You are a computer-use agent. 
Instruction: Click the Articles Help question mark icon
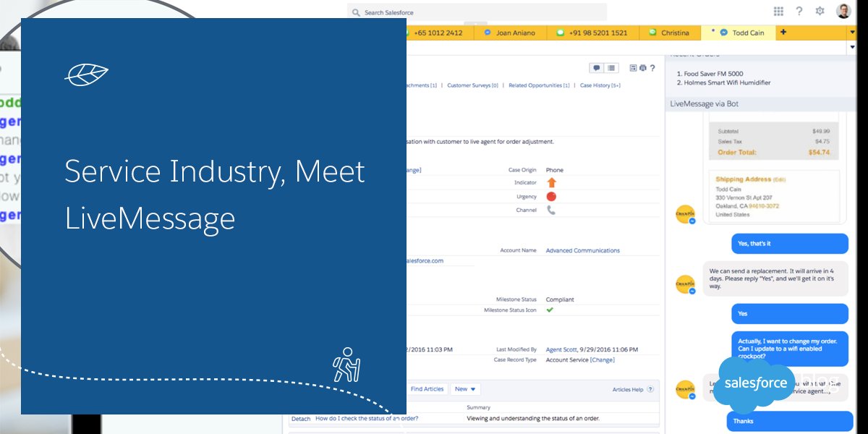tap(650, 389)
